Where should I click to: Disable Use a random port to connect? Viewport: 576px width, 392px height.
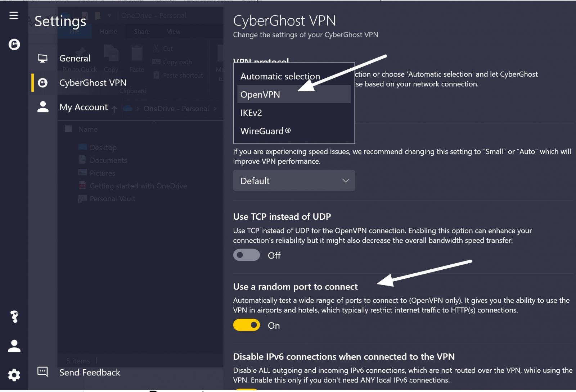click(246, 325)
